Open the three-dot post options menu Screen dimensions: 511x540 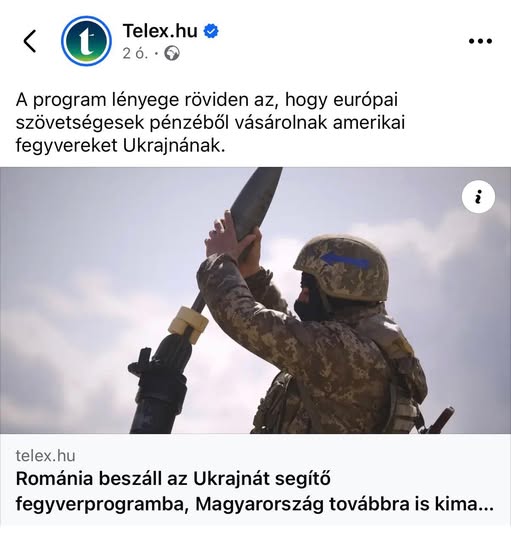pos(480,41)
